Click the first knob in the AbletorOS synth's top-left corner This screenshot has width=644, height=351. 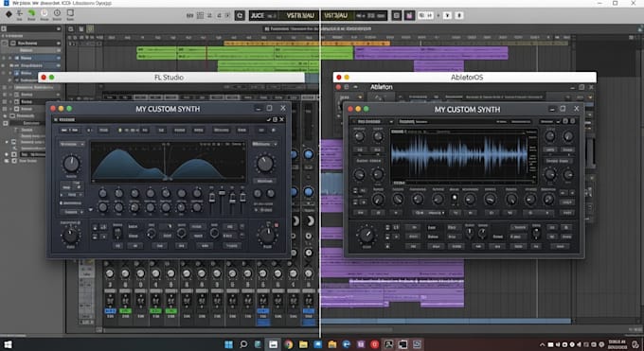[x=359, y=136]
